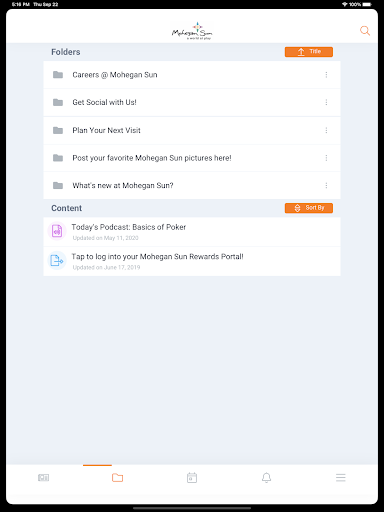
Task: Open more options for favorite pictures folder
Action: pyautogui.click(x=326, y=158)
